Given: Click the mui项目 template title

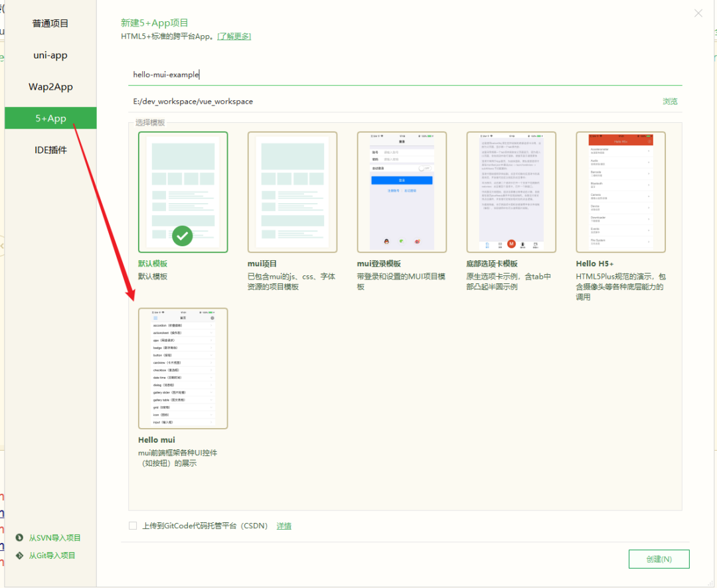Looking at the screenshot, I should 262,263.
